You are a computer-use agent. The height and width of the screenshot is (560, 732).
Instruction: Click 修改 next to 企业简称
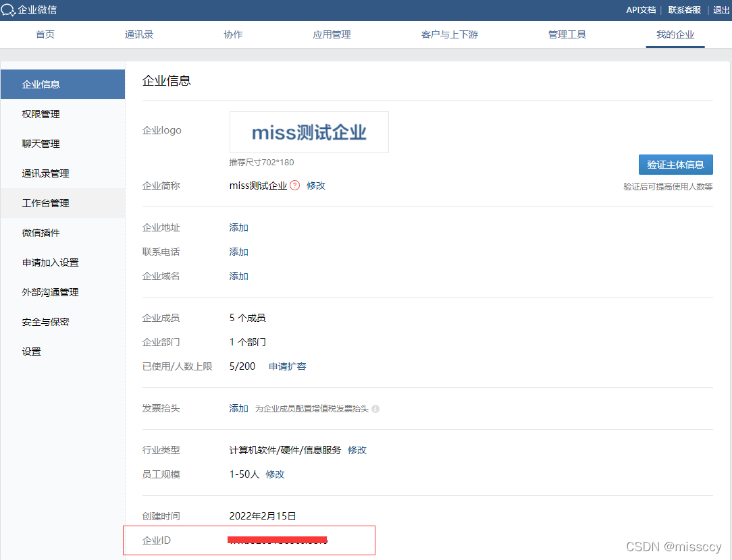pos(315,186)
